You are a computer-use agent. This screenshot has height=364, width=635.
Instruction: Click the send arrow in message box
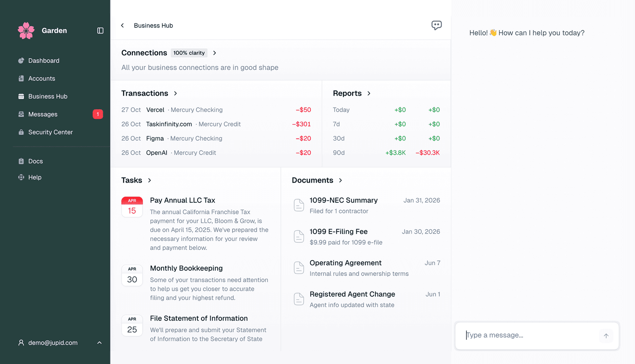[x=606, y=336]
